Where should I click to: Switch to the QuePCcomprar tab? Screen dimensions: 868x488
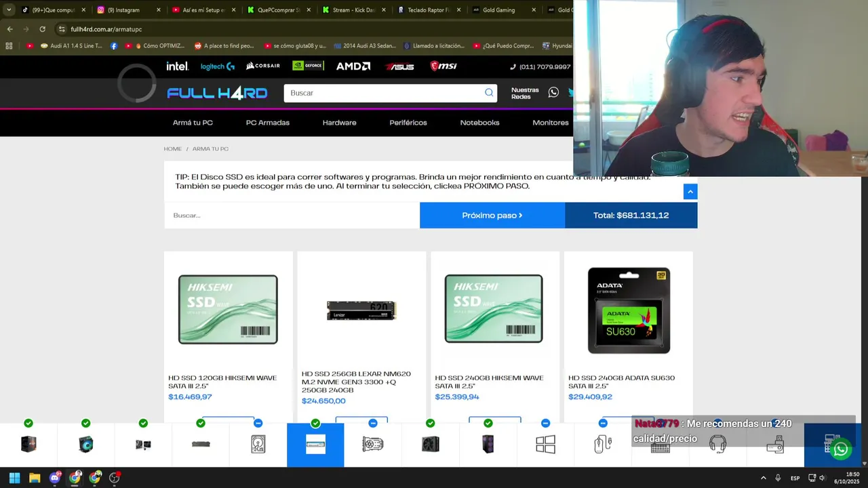pos(279,10)
